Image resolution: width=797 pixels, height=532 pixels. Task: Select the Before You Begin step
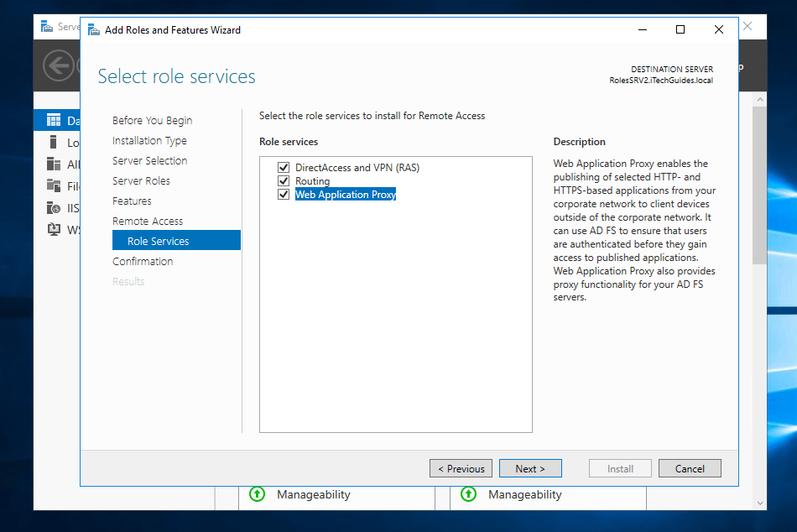tap(152, 121)
